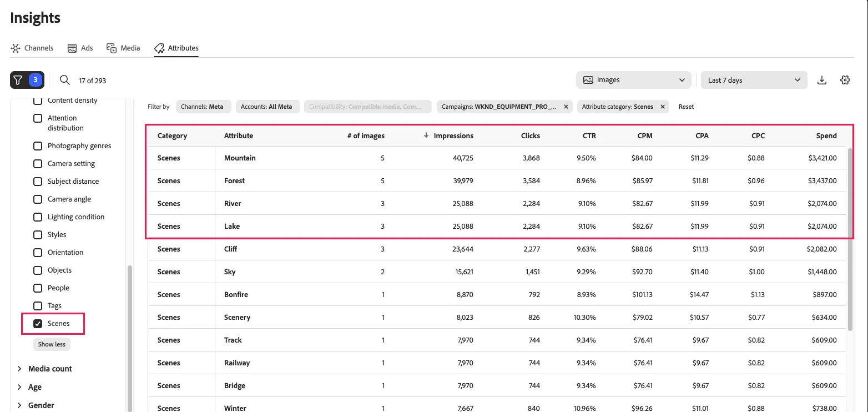Sort the table by CTR column header
Image resolution: width=868 pixels, height=412 pixels.
(588, 135)
